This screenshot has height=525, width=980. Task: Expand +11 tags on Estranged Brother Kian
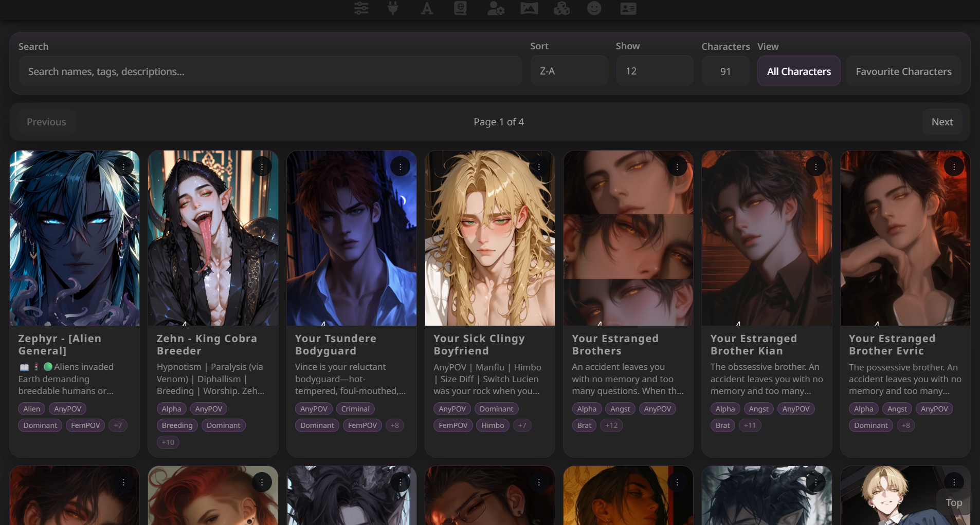750,425
